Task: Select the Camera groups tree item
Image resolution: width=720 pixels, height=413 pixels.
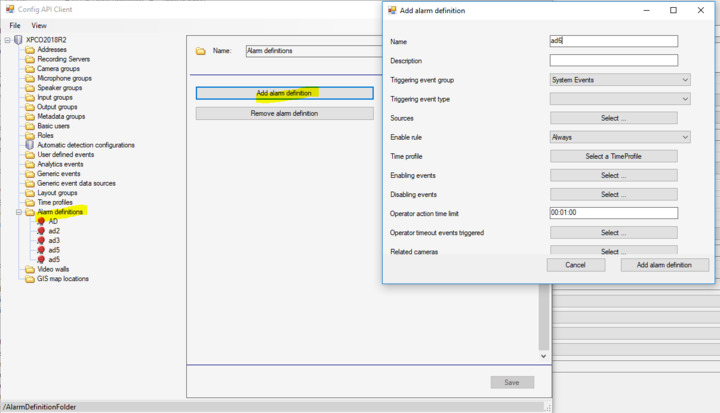Action: pyautogui.click(x=57, y=69)
